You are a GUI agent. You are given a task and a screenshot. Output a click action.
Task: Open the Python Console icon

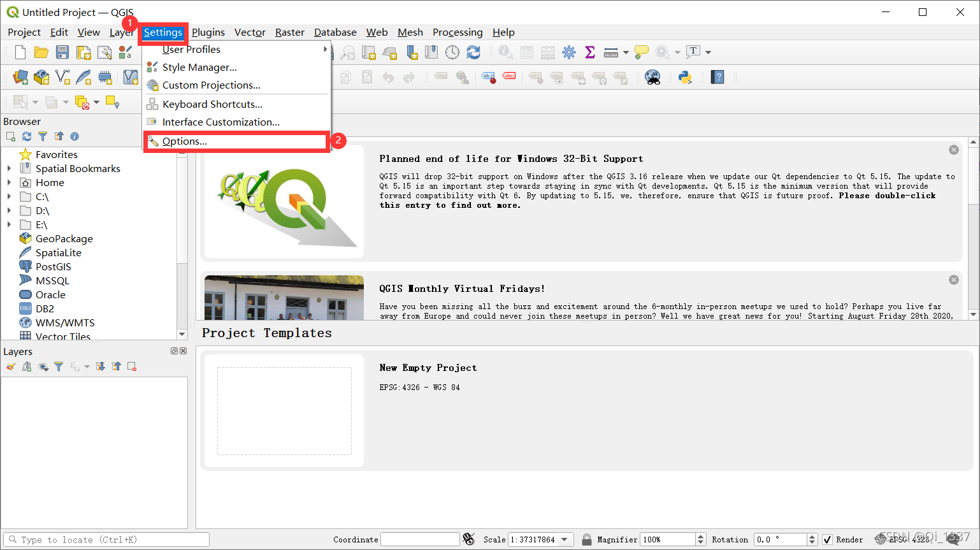685,77
